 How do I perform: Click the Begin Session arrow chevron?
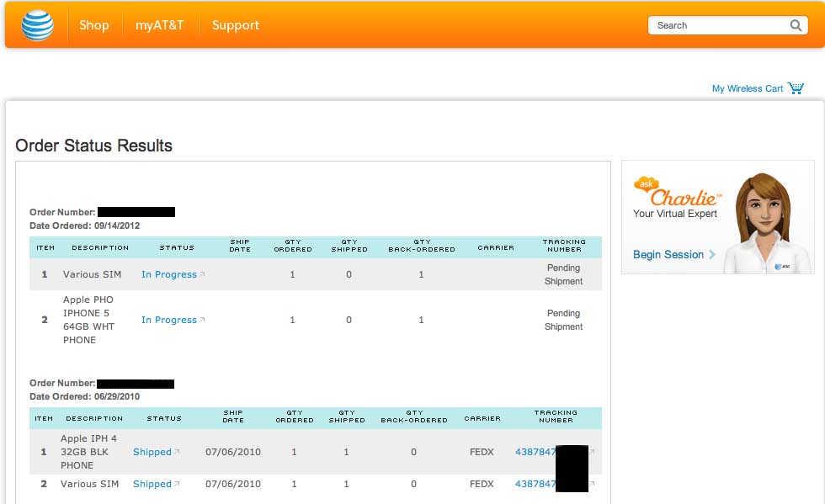[712, 255]
